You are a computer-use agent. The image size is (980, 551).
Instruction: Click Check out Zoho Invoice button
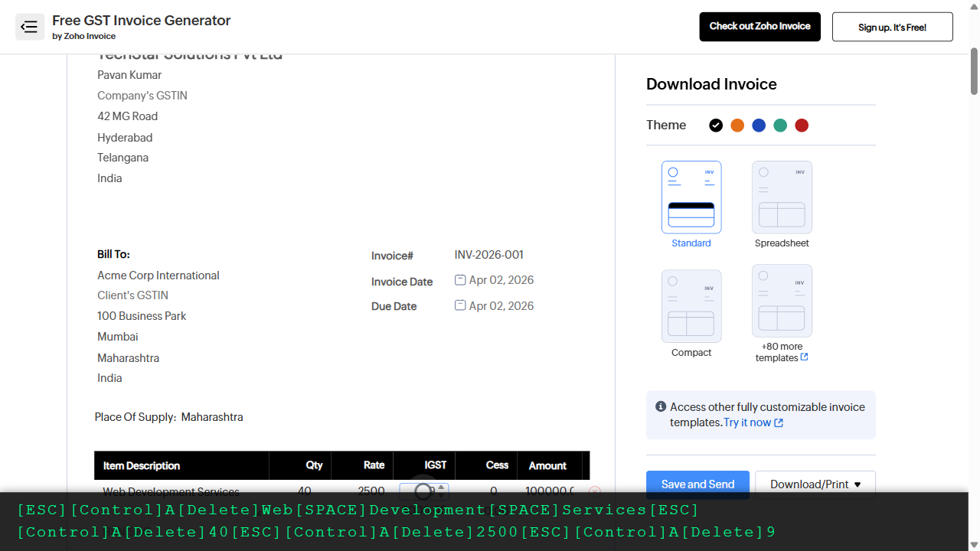pos(759,27)
